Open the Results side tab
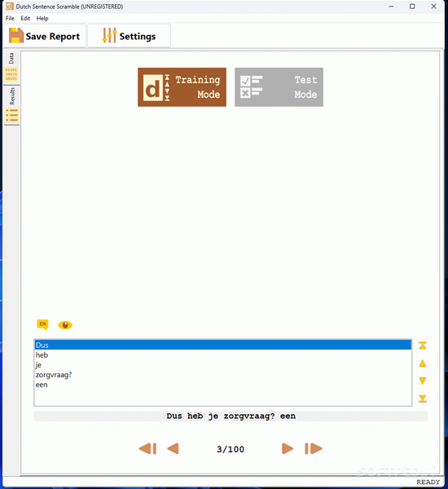Viewport: 448px width, 489px height. [x=11, y=105]
